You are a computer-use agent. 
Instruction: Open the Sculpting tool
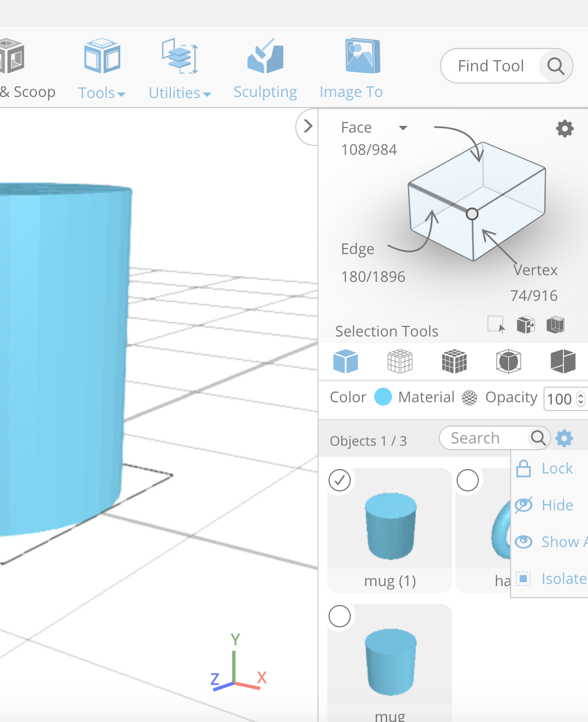[x=265, y=67]
